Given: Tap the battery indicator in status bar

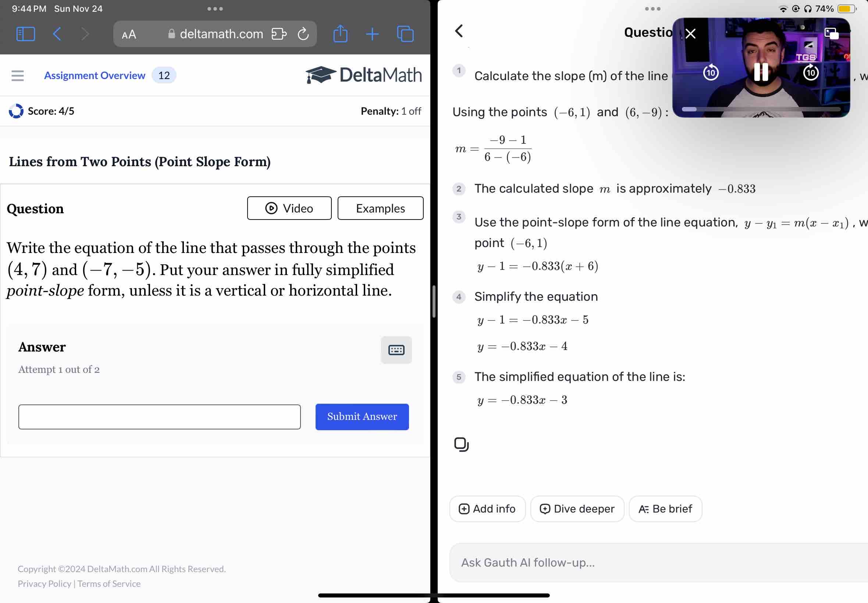Looking at the screenshot, I should [847, 9].
